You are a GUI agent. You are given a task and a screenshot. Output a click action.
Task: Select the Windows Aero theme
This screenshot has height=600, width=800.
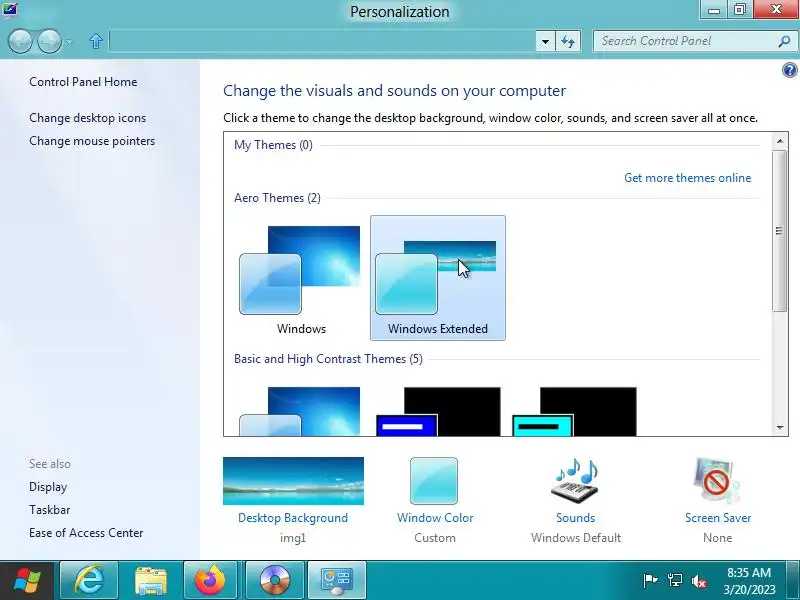point(301,278)
